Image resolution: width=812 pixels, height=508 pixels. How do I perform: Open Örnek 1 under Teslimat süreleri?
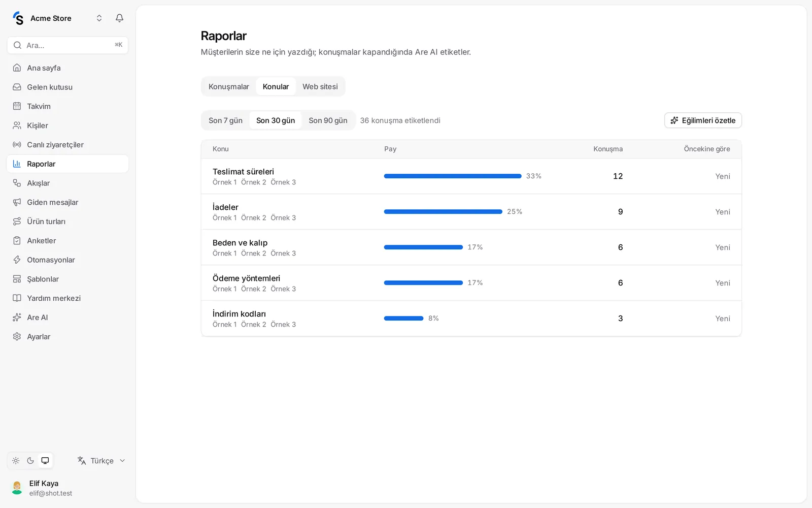click(224, 182)
